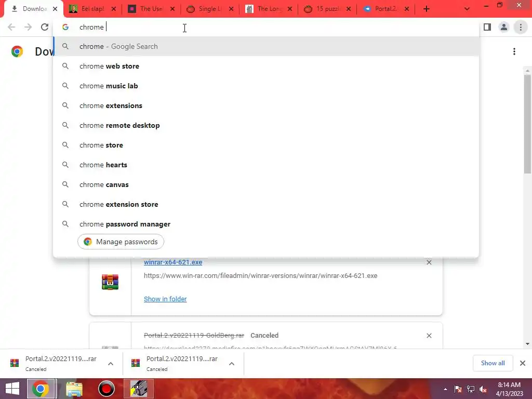This screenshot has width=532, height=399.
Task: Close the downloads shelf
Action: [x=523, y=363]
